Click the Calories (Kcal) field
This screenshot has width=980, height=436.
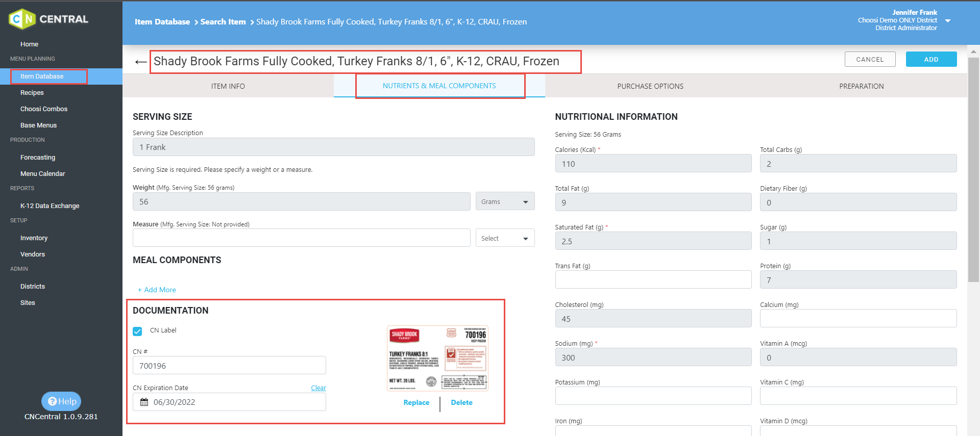click(x=653, y=164)
